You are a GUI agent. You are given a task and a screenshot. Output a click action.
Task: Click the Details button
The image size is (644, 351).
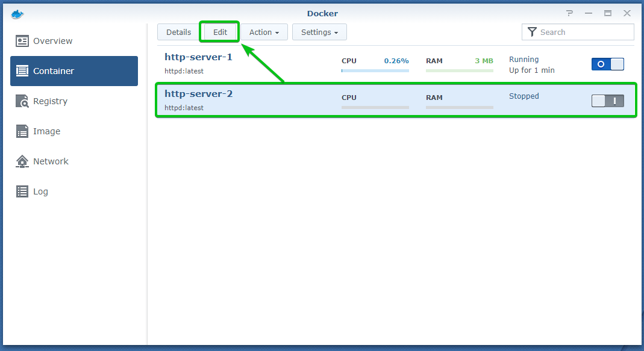[179, 32]
